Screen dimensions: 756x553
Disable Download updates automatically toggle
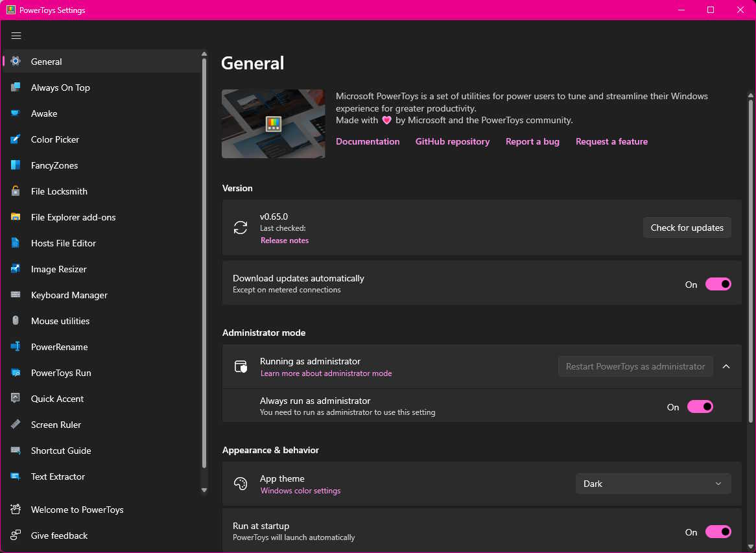pyautogui.click(x=718, y=284)
